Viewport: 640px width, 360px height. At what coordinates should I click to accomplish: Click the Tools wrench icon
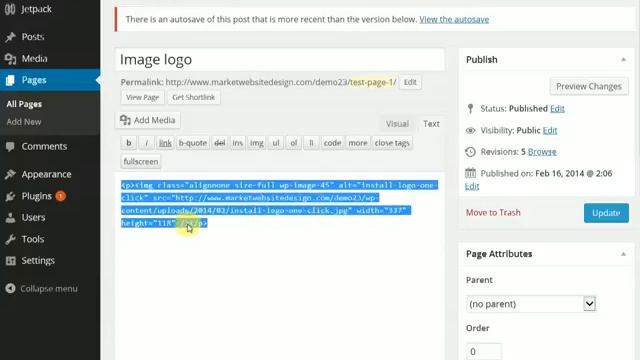coord(10,239)
